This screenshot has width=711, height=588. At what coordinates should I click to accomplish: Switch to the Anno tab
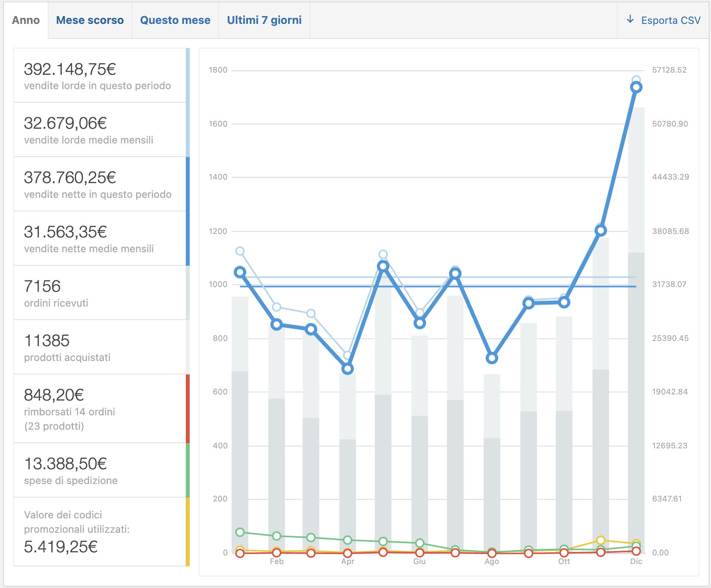pos(26,20)
